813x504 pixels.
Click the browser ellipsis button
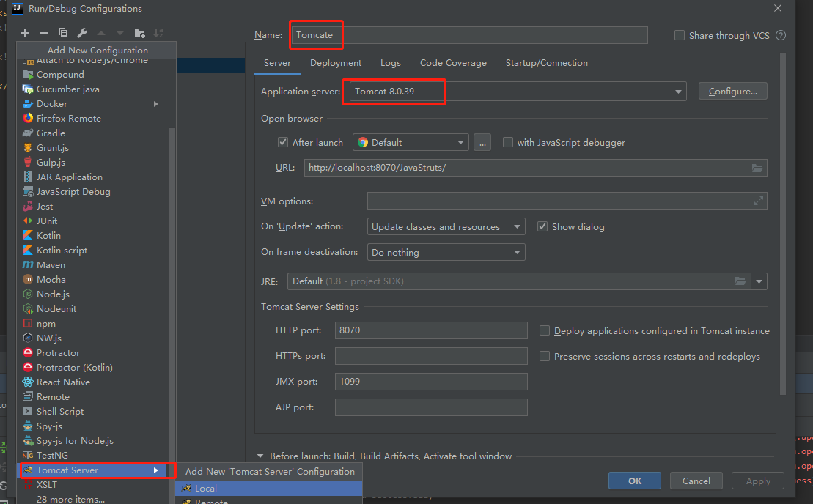click(482, 142)
